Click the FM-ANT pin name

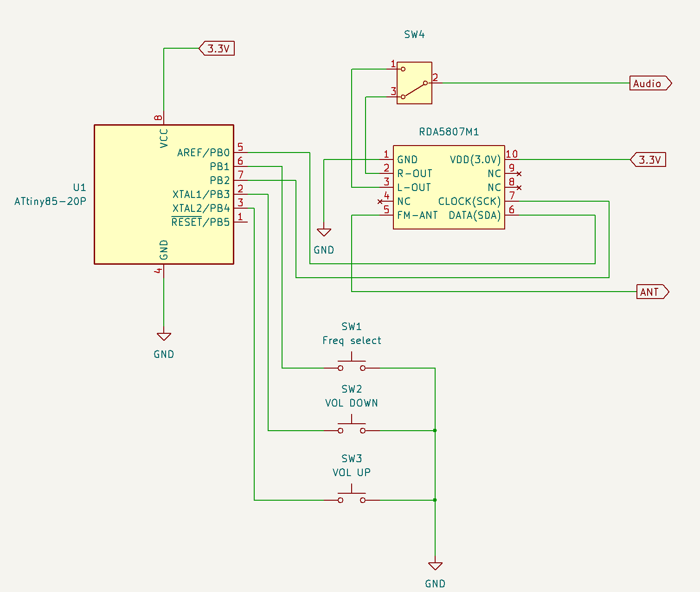[x=417, y=215]
